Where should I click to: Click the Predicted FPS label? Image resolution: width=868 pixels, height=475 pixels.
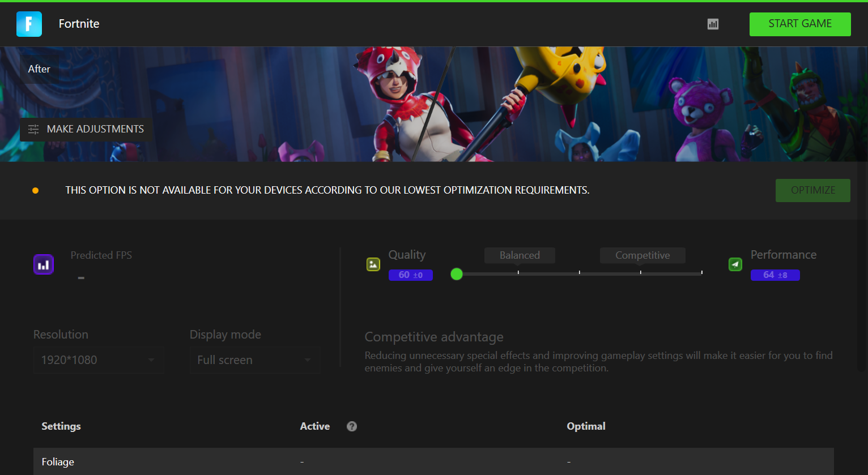tap(101, 255)
